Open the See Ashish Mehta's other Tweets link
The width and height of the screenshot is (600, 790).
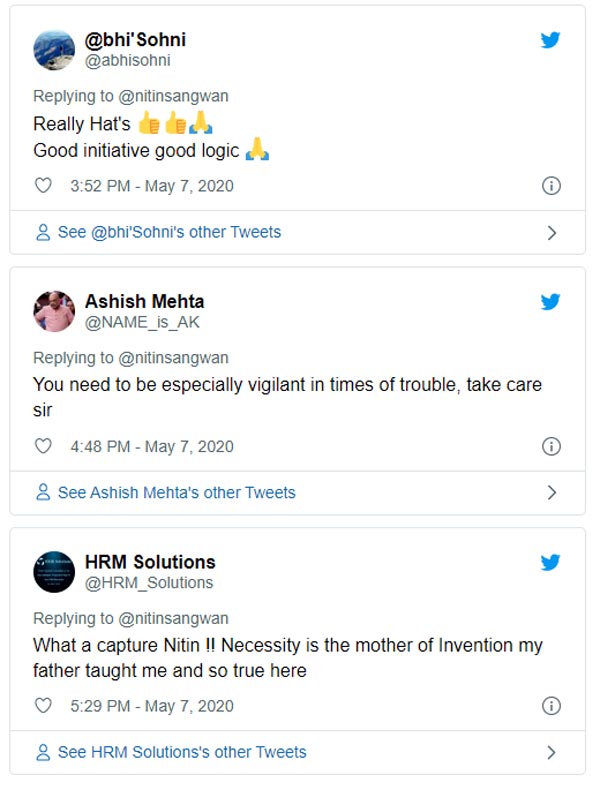click(x=176, y=493)
